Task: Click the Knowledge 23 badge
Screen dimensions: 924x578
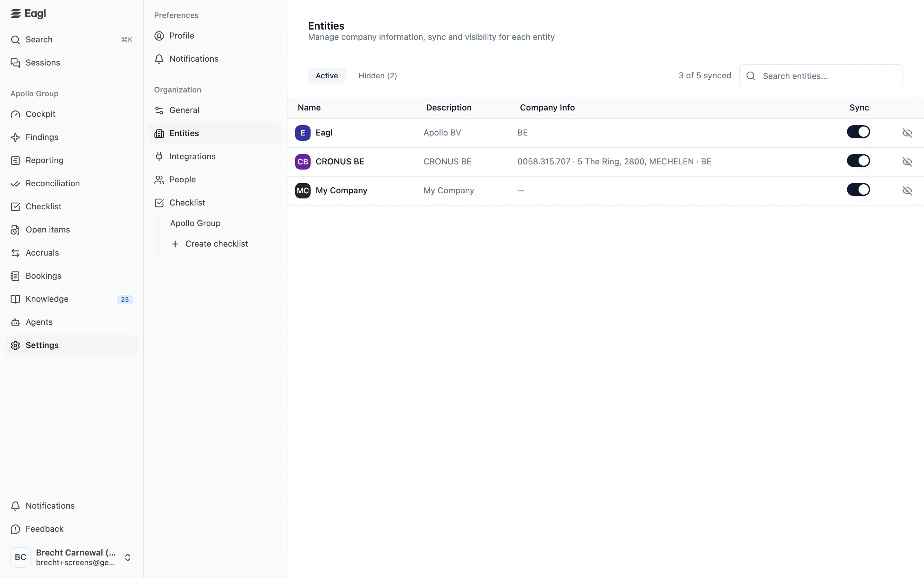Action: [125, 300]
